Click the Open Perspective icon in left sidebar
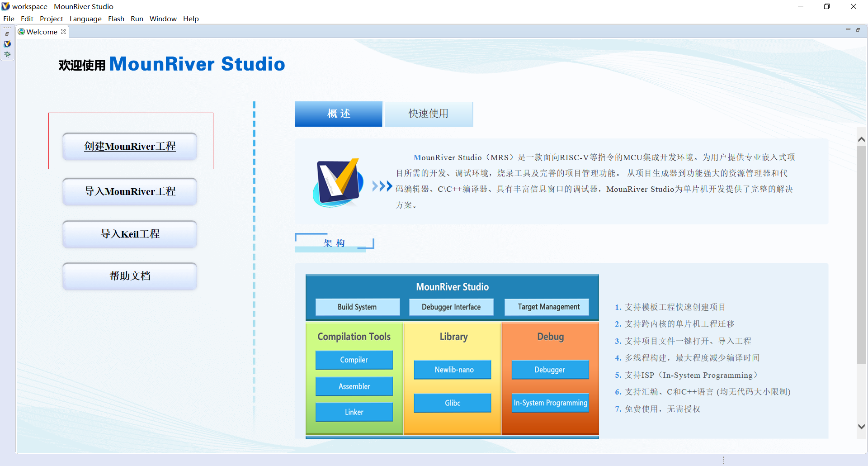 pos(7,33)
